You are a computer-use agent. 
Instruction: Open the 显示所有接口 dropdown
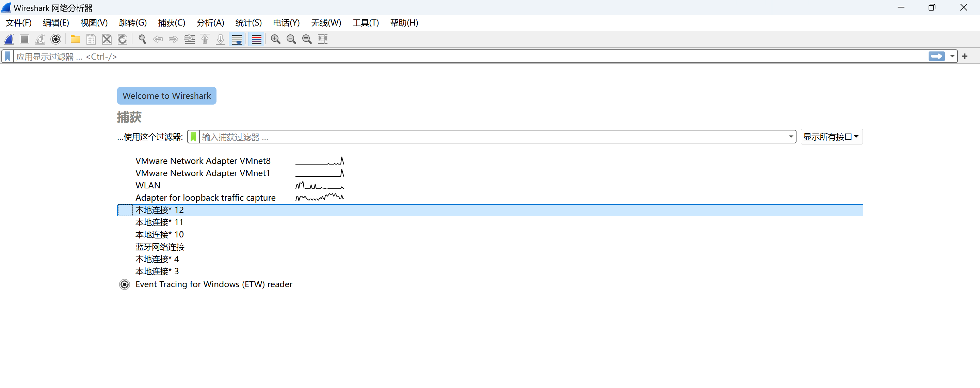pyautogui.click(x=831, y=137)
